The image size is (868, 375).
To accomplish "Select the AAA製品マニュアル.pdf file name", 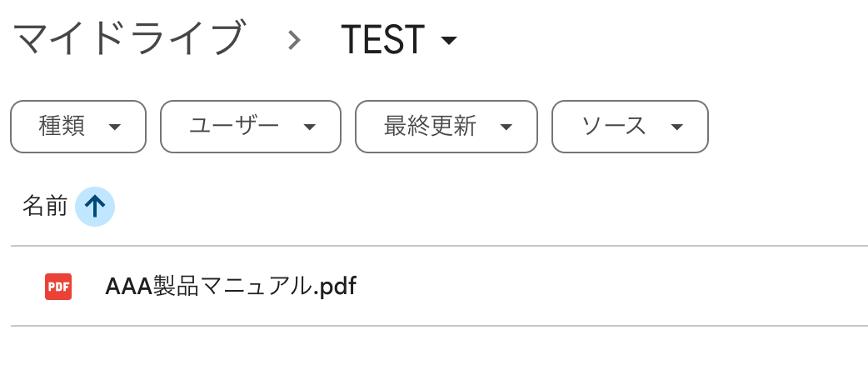I will (231, 287).
